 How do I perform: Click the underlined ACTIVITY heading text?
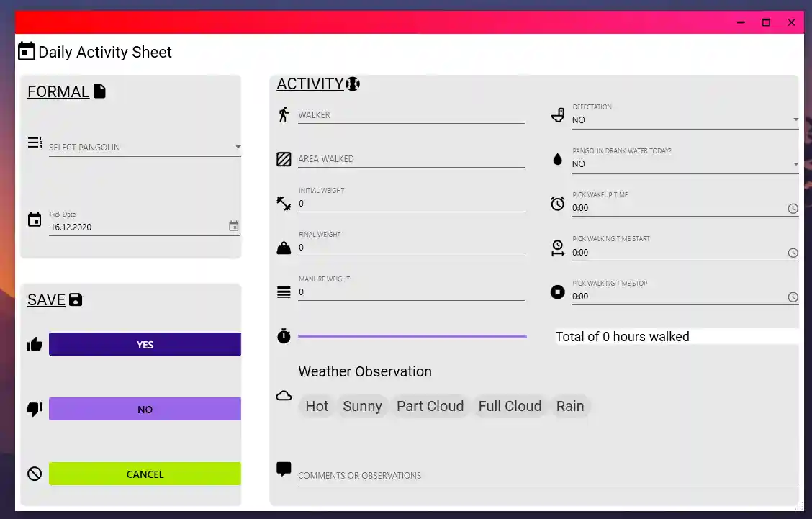point(310,84)
